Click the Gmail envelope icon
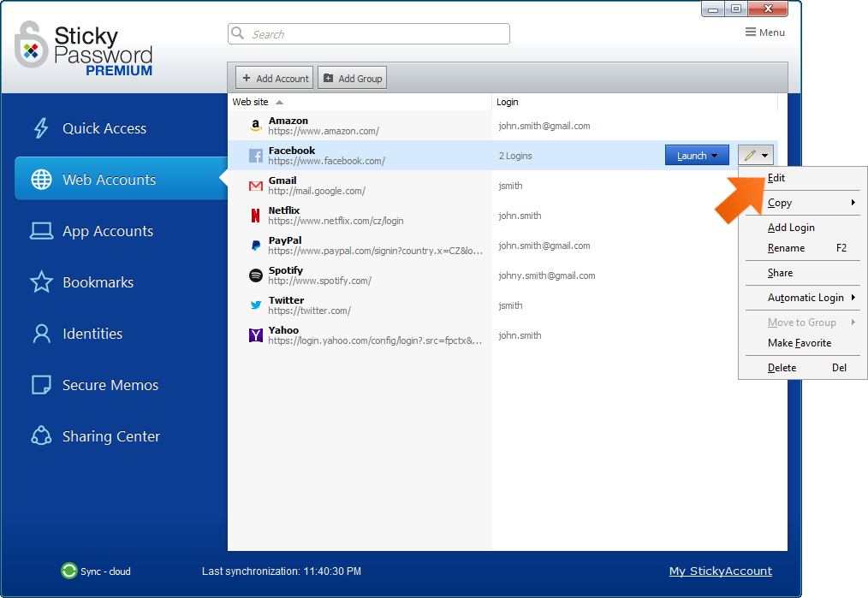 point(255,186)
